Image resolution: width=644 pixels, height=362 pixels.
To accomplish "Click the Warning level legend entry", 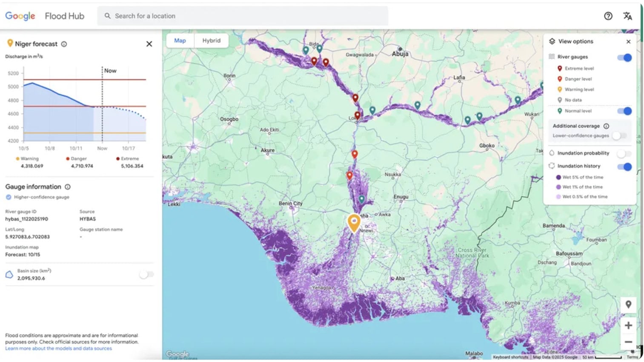I will 575,90.
